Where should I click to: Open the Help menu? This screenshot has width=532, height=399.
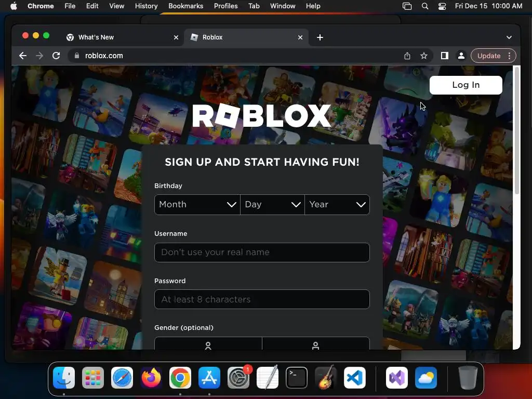coord(313,6)
